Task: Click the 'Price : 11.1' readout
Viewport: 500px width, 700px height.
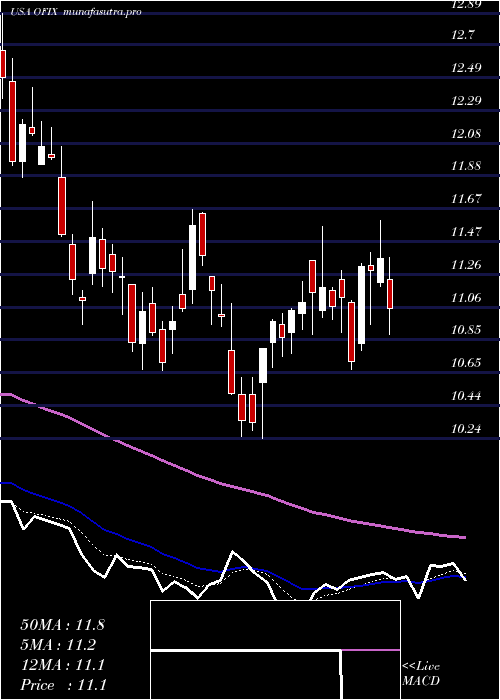Action: [62, 685]
